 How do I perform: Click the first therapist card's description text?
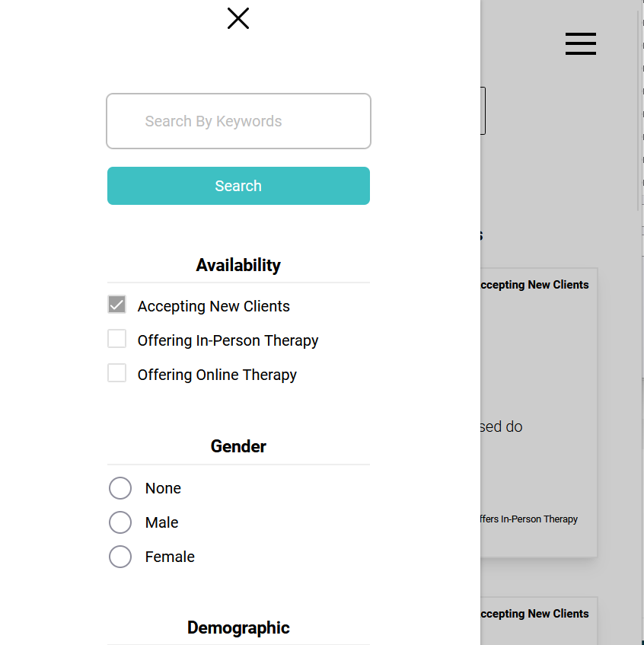pos(502,426)
